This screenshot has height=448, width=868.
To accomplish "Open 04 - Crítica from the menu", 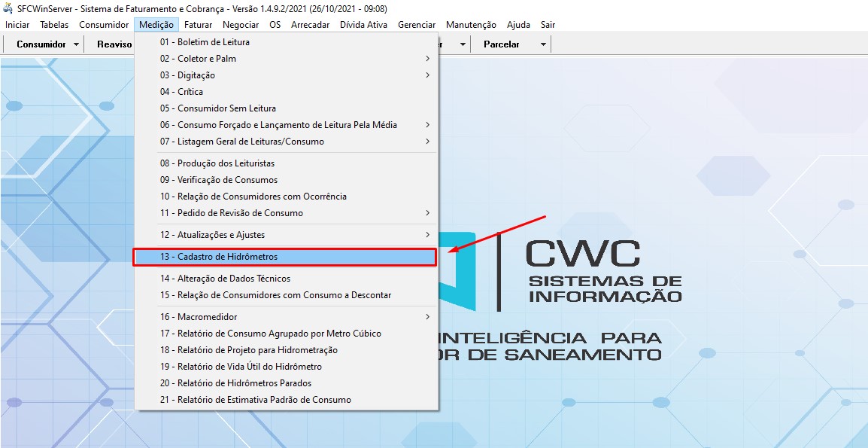I will point(181,92).
